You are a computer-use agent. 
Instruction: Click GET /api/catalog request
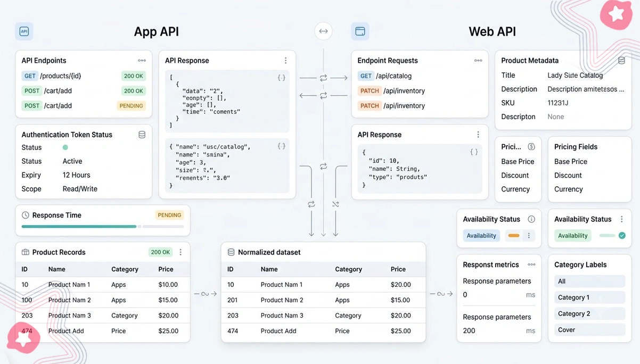click(384, 76)
